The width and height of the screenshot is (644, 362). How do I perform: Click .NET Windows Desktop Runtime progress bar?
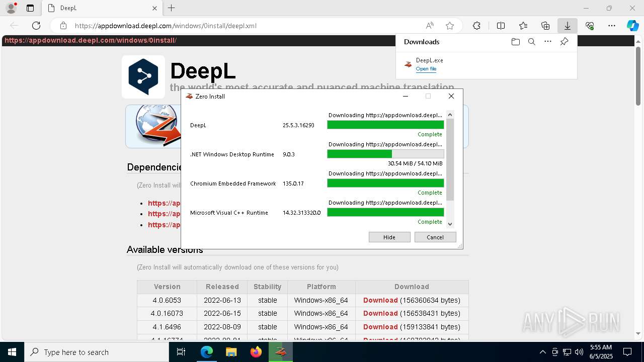point(385,154)
